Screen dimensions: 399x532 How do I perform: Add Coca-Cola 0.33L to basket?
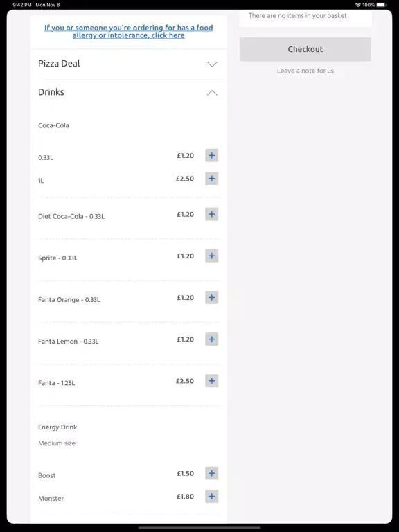212,155
